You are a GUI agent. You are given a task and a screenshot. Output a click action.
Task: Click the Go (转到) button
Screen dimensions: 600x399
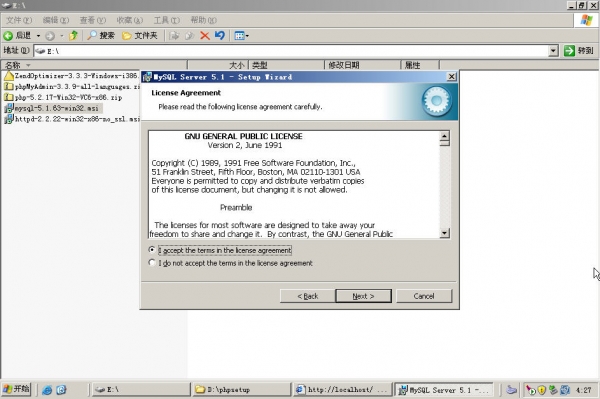click(x=579, y=50)
